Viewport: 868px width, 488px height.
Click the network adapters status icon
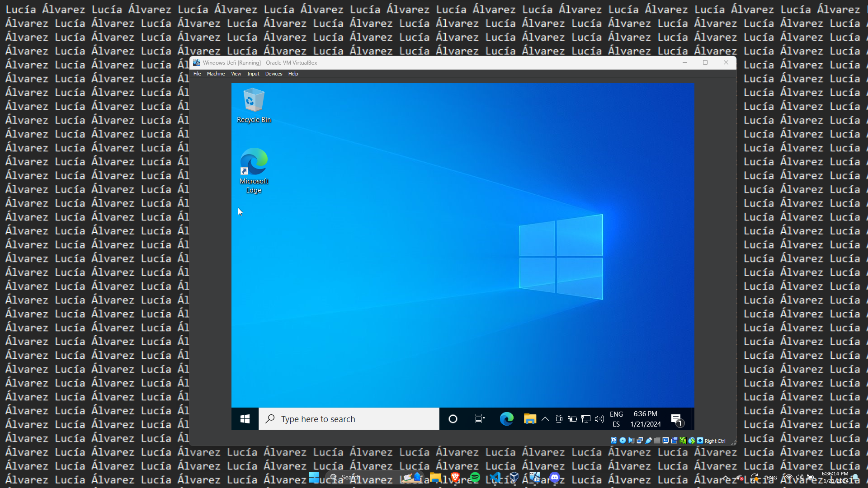(x=640, y=441)
